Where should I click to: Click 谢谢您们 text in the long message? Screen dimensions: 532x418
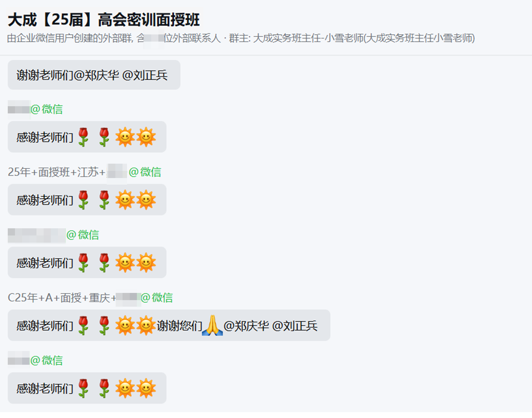pos(179,326)
